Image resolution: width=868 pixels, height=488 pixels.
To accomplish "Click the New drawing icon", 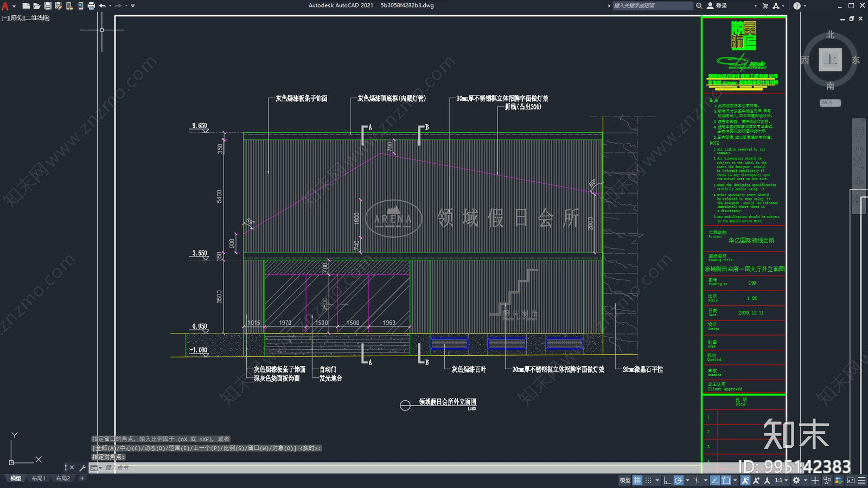I will 25,6.
